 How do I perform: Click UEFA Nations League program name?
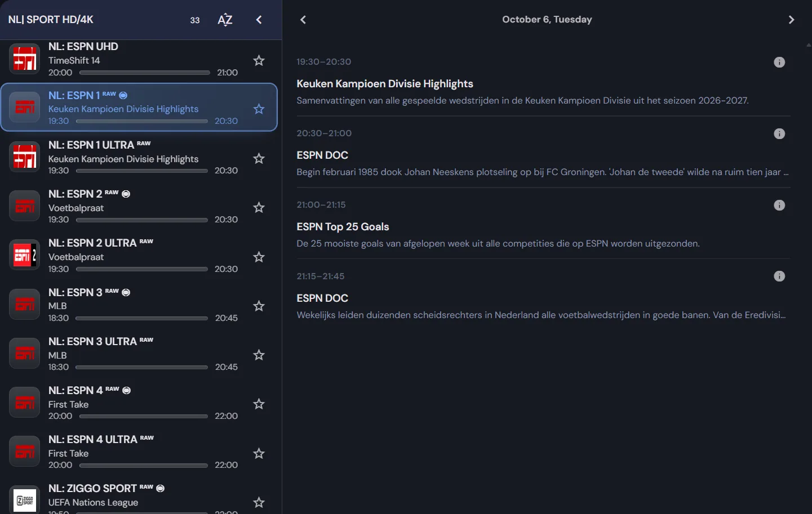click(x=94, y=502)
